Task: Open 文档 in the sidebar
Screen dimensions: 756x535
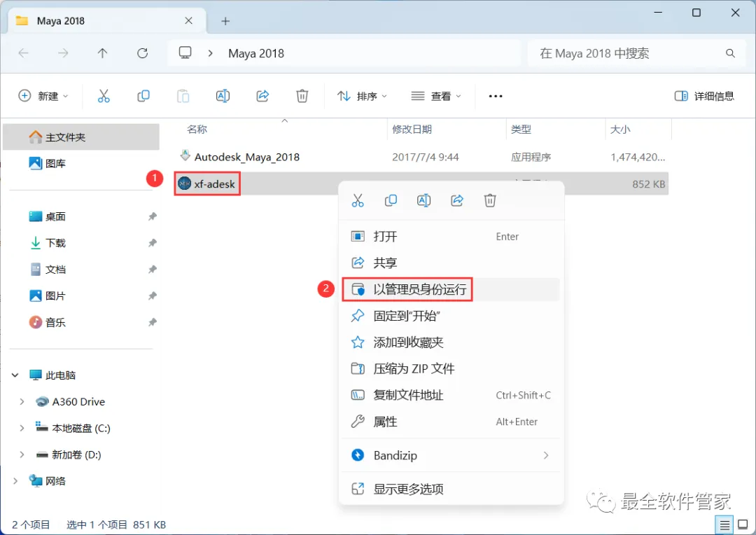Action: tap(81, 269)
